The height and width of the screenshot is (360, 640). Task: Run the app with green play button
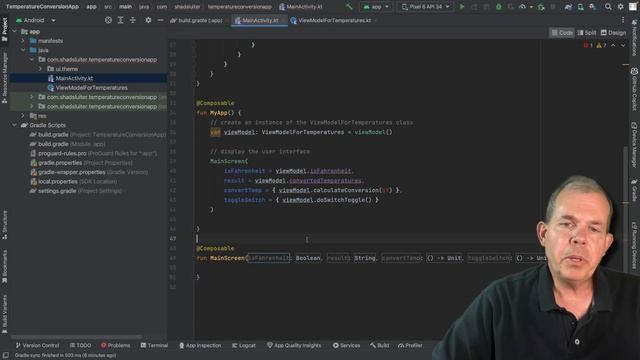[462, 7]
